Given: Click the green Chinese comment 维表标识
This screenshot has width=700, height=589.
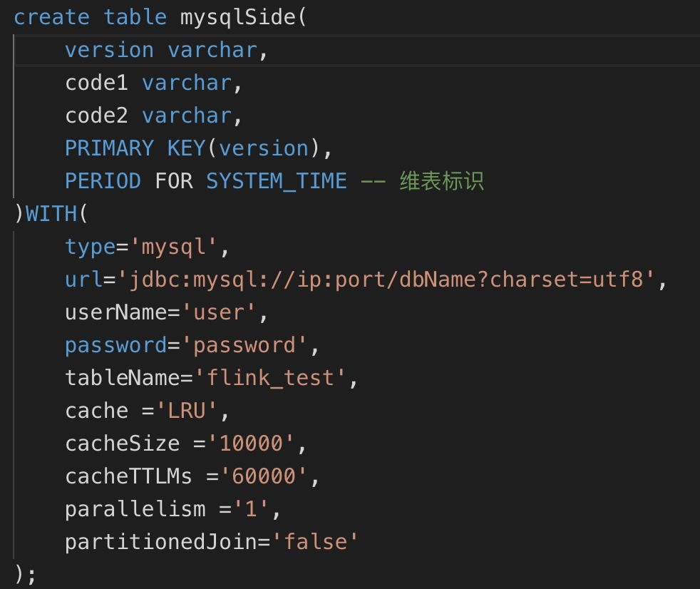Looking at the screenshot, I should tap(441, 181).
